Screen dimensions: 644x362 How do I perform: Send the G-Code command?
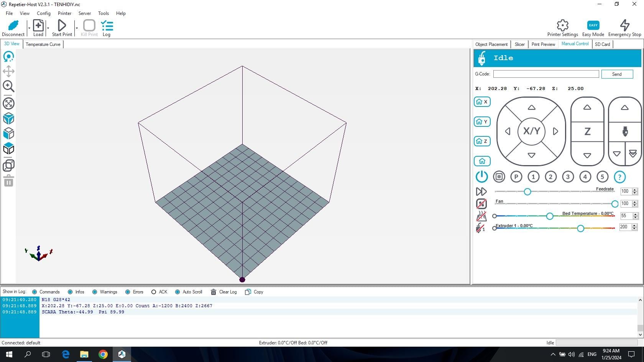pos(617,74)
